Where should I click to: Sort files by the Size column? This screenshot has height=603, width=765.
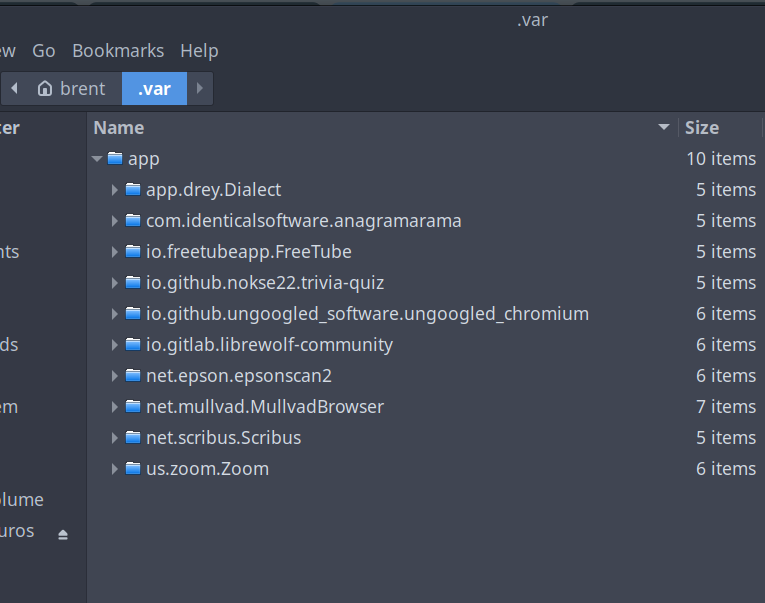[702, 128]
